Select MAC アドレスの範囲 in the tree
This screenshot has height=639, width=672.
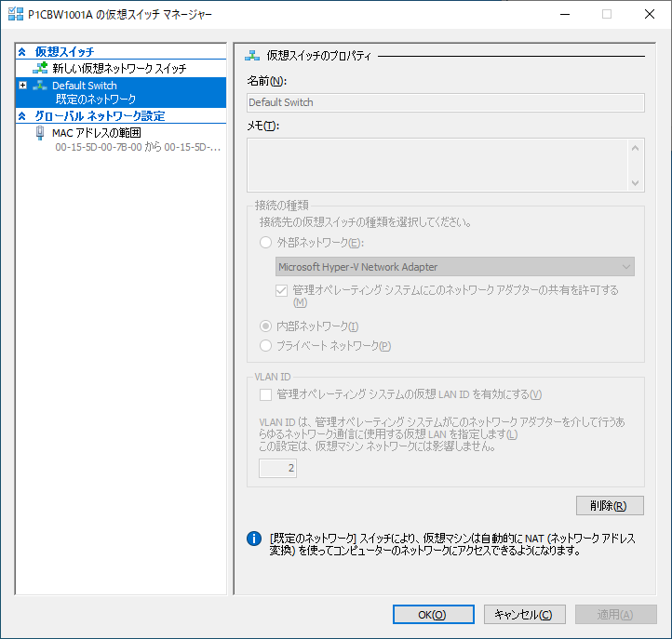[97, 133]
